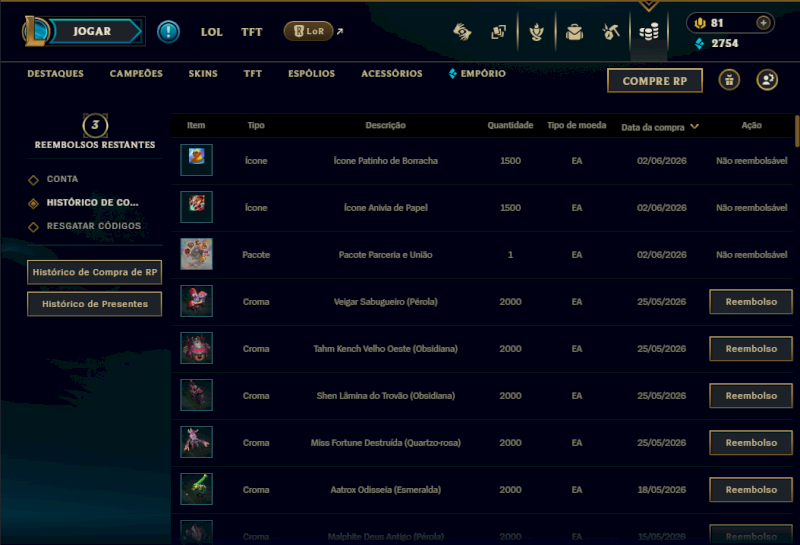Image resolution: width=800 pixels, height=545 pixels.
Task: Open the crafting hammer icon
Action: pyautogui.click(x=611, y=32)
